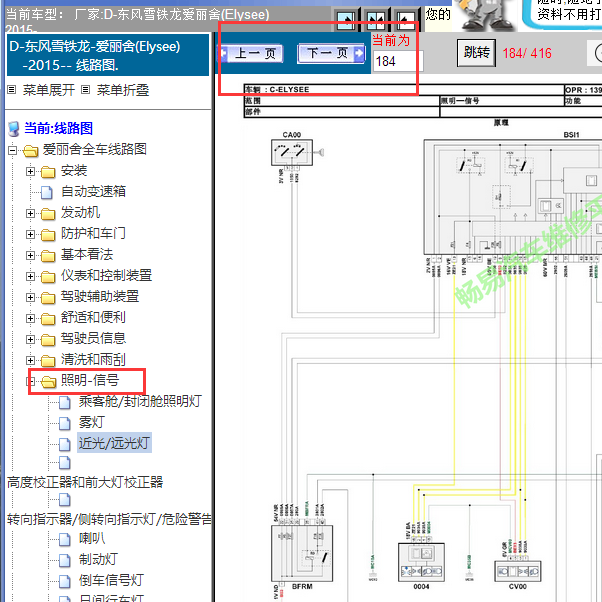
Task: Click the CA00 component label in diagram
Action: pyautogui.click(x=292, y=135)
